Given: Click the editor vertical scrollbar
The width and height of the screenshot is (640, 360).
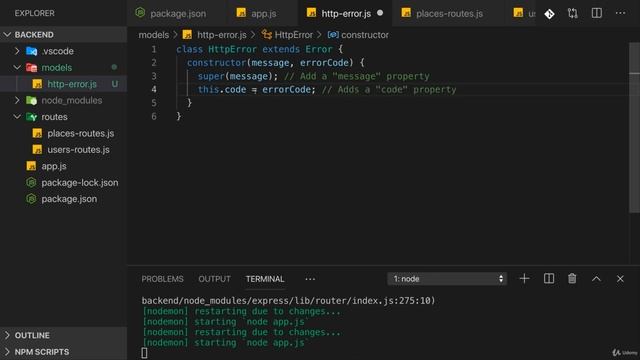Looking at the screenshot, I should coord(634,127).
